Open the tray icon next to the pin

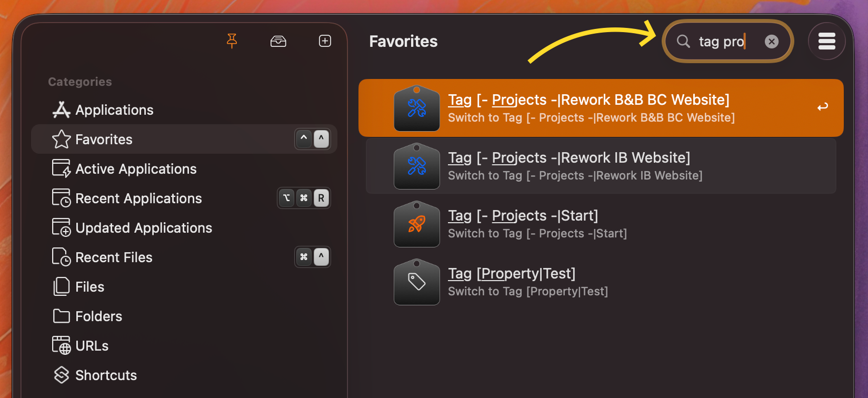click(x=278, y=41)
